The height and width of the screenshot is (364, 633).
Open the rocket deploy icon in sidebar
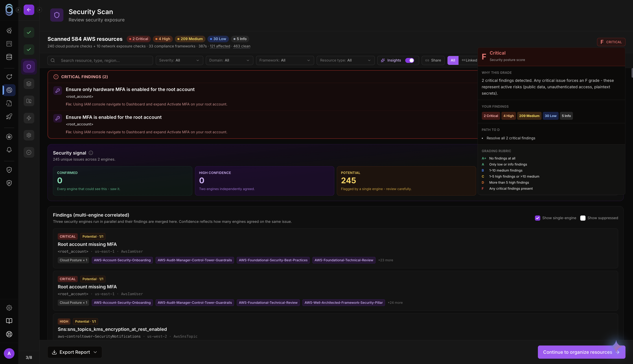(9, 116)
